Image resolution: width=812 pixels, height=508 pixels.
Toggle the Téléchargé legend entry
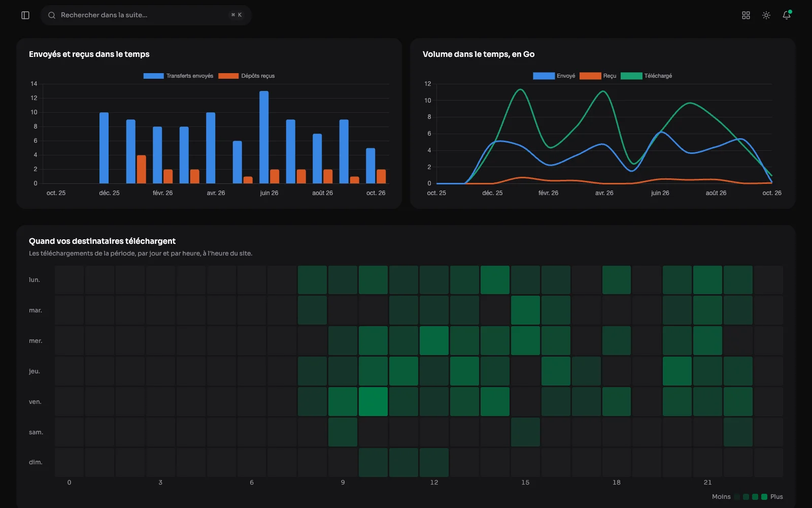click(x=647, y=76)
